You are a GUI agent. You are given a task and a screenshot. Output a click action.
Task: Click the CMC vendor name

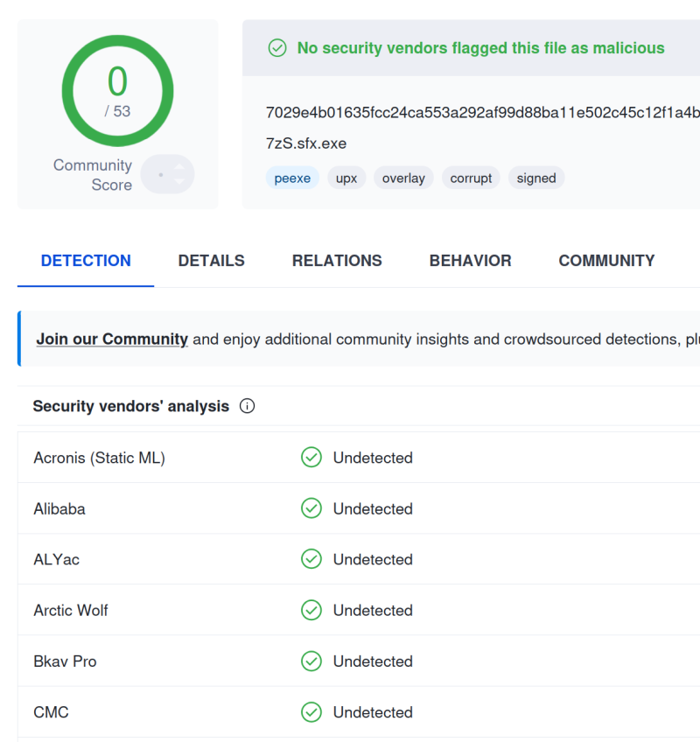[x=51, y=712]
